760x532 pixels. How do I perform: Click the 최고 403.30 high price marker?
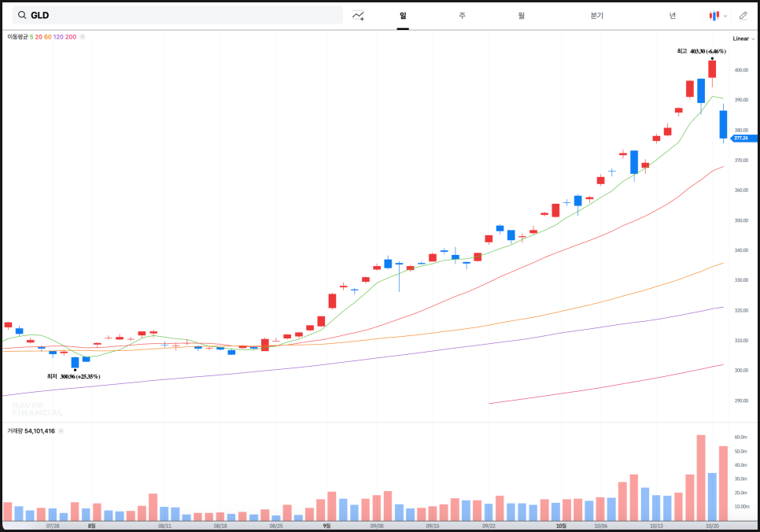pos(702,51)
